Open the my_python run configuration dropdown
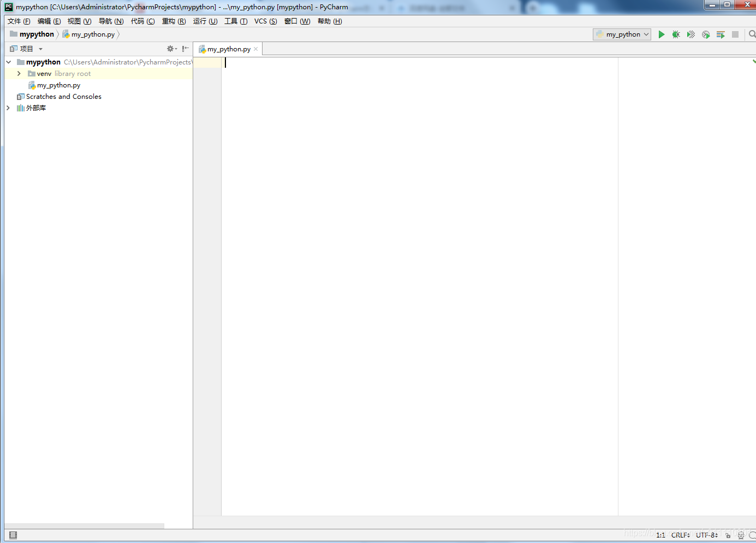Viewport: 756px width, 543px height. tap(622, 34)
